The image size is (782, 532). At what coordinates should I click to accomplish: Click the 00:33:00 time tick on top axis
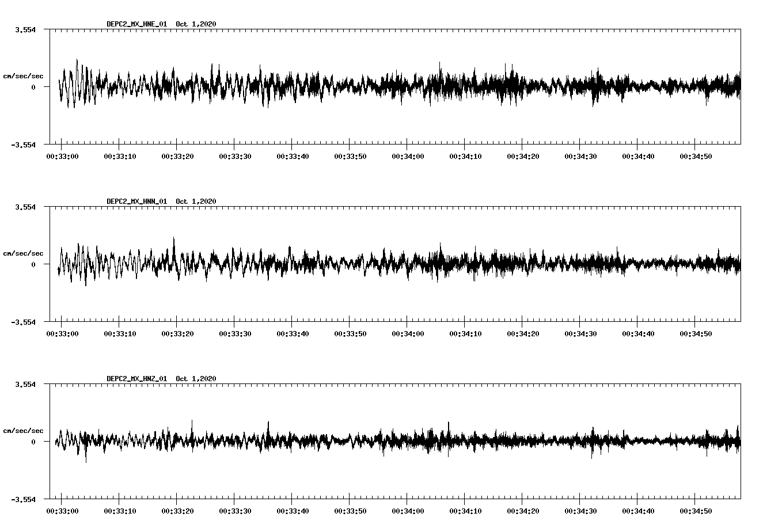click(63, 155)
